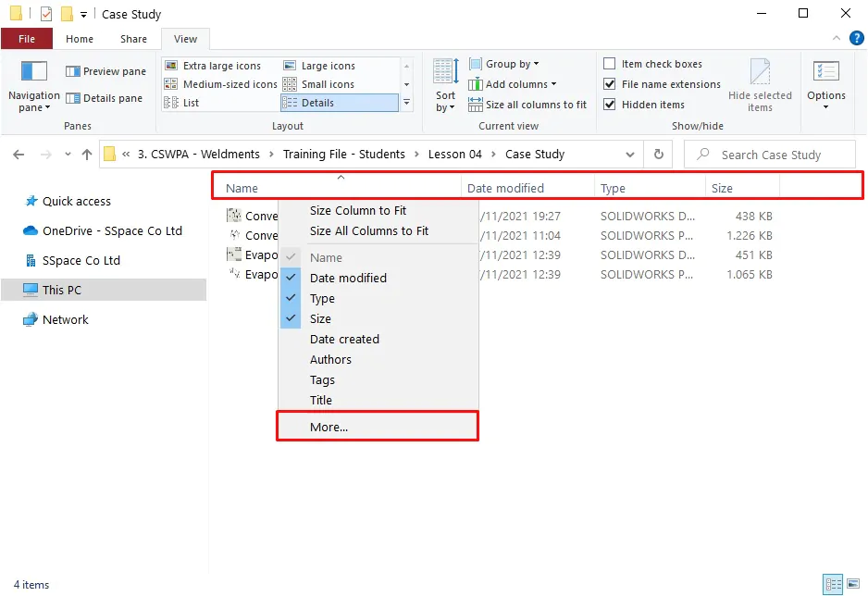
Task: Expand layout gallery more arrow
Action: coord(406,103)
